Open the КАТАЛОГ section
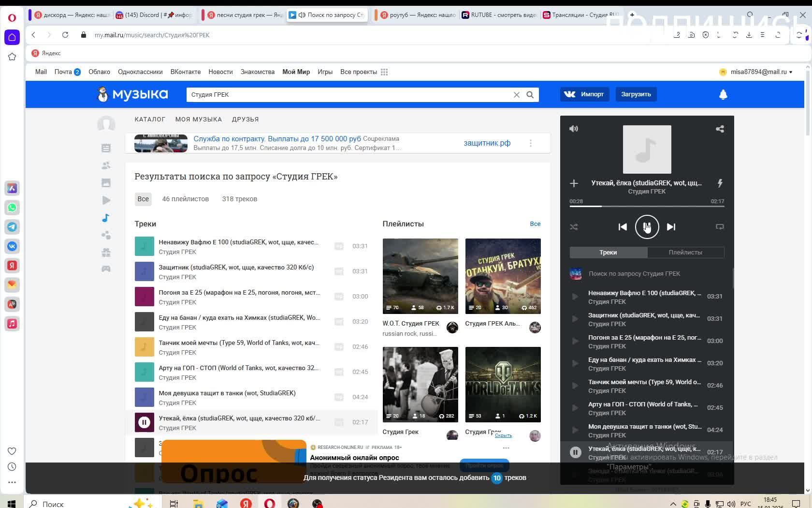This screenshot has width=812, height=508. [x=150, y=120]
